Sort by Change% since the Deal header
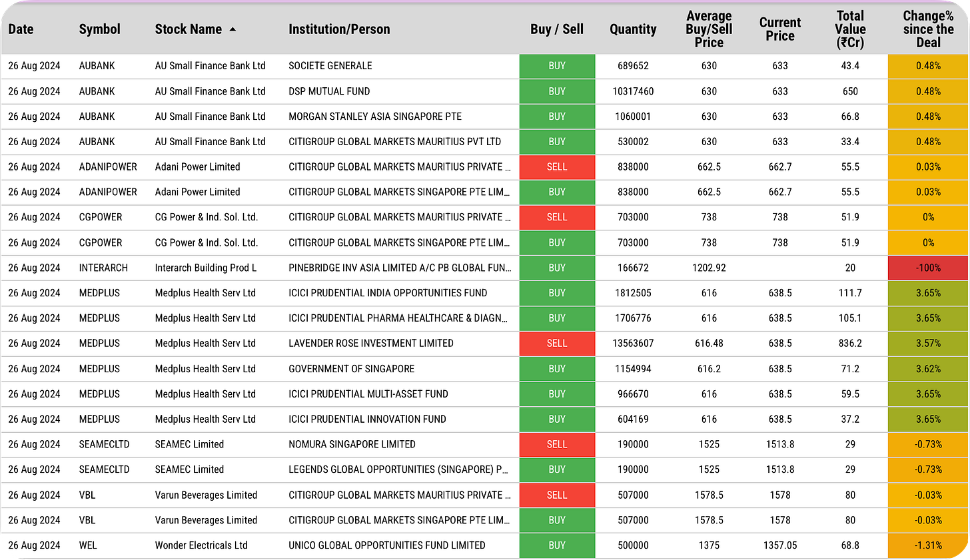The width and height of the screenshot is (970, 560). point(928,29)
